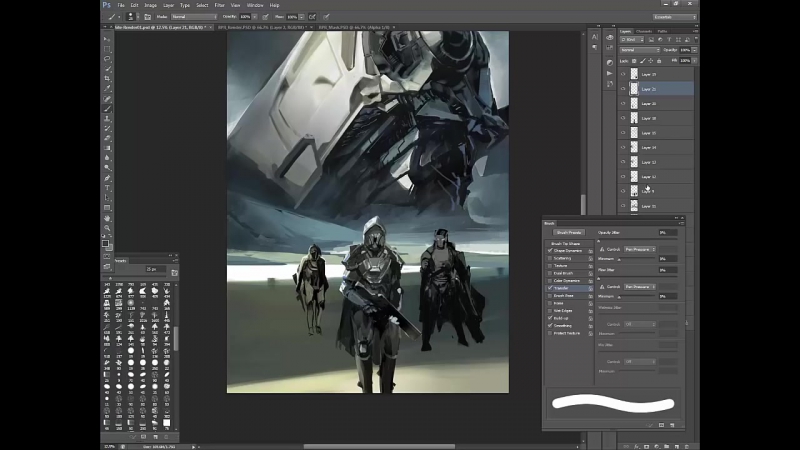Enable the Protect Texture checkbox

click(x=550, y=333)
